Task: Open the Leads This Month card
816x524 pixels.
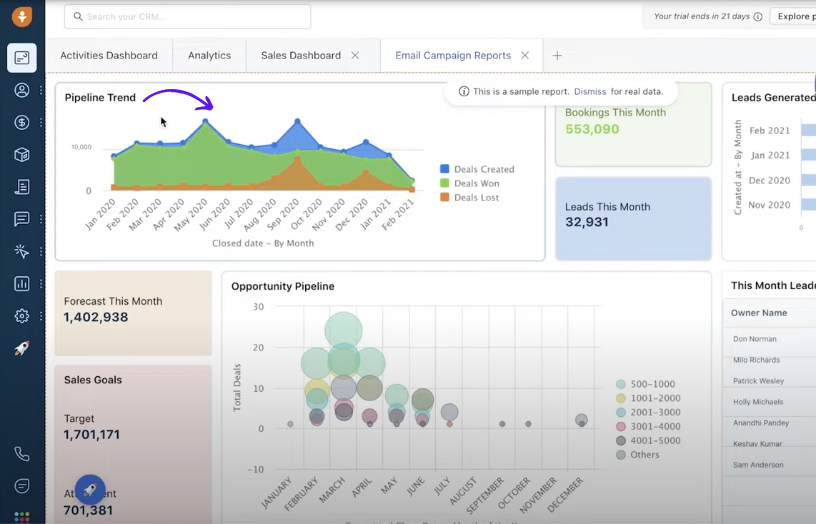Action: click(633, 219)
